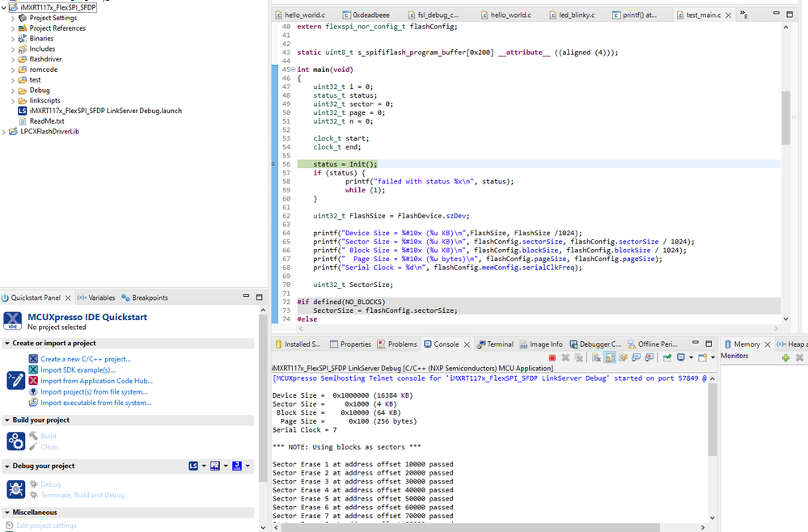The image size is (808, 532).
Task: Click the editor vertical scrollbar thumb
Action: pyautogui.click(x=785, y=117)
